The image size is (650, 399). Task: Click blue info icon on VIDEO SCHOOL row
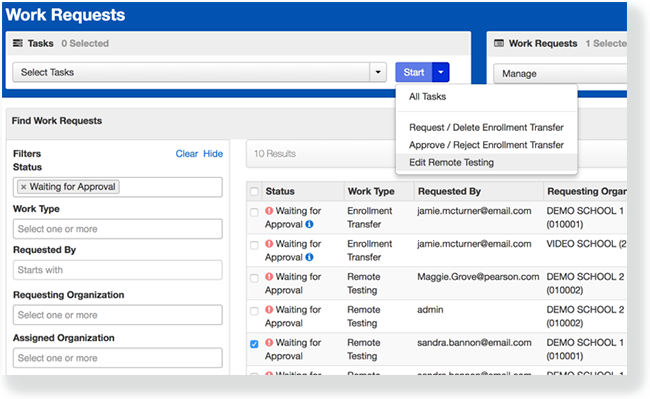click(309, 257)
